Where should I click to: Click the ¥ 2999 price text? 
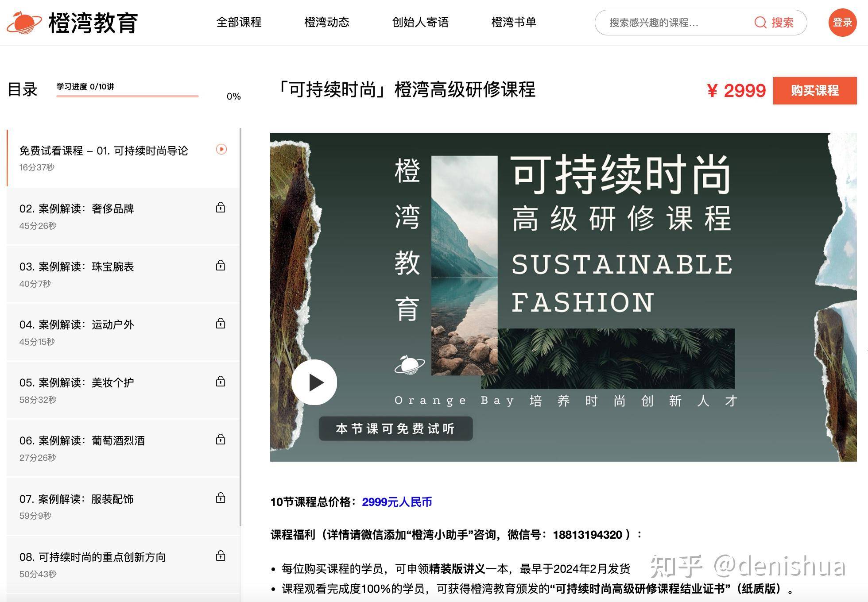coord(736,91)
